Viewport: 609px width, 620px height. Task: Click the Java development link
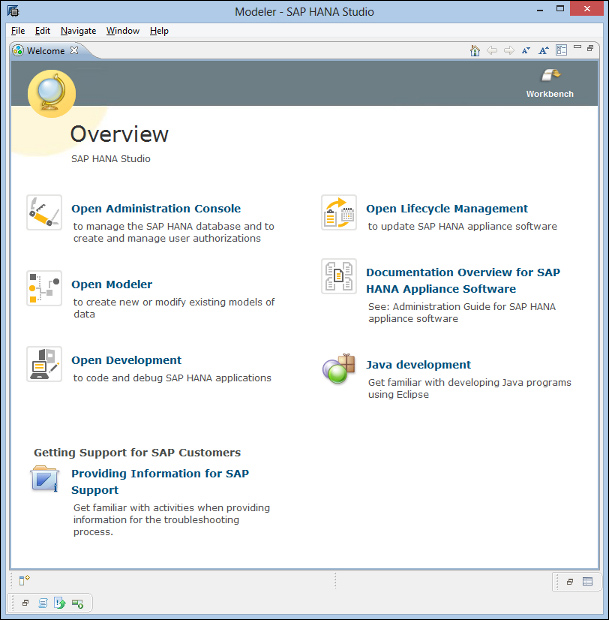coord(418,365)
